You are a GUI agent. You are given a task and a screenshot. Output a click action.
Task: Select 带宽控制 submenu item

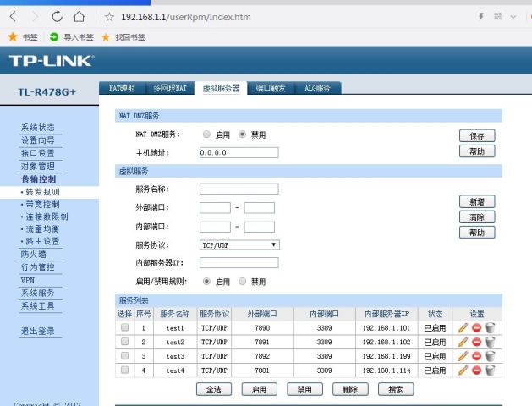click(x=43, y=204)
